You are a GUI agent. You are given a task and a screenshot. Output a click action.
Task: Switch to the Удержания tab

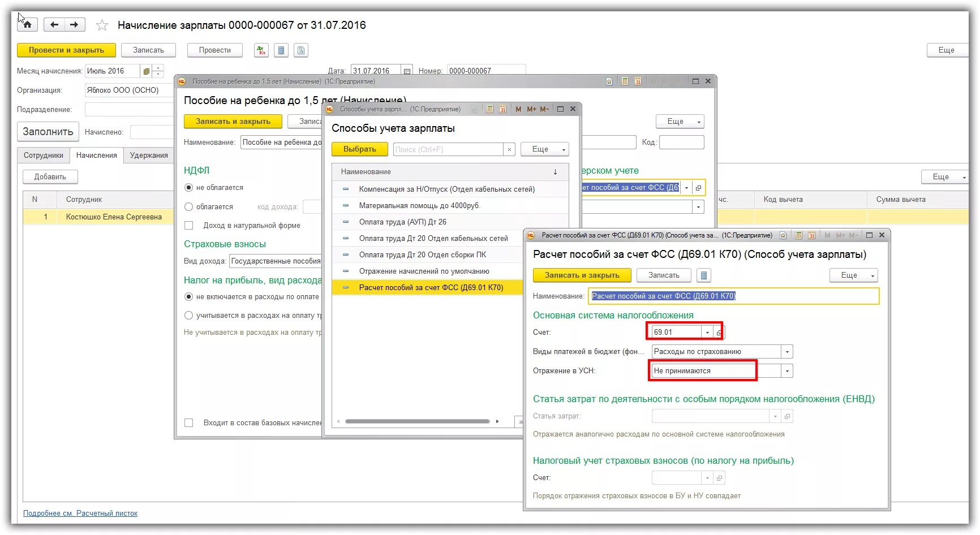point(149,156)
